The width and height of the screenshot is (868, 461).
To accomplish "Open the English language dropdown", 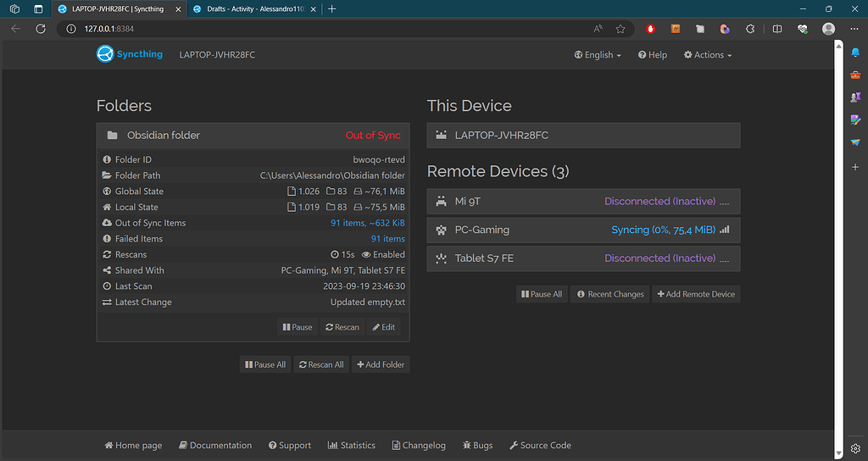I will click(x=597, y=55).
